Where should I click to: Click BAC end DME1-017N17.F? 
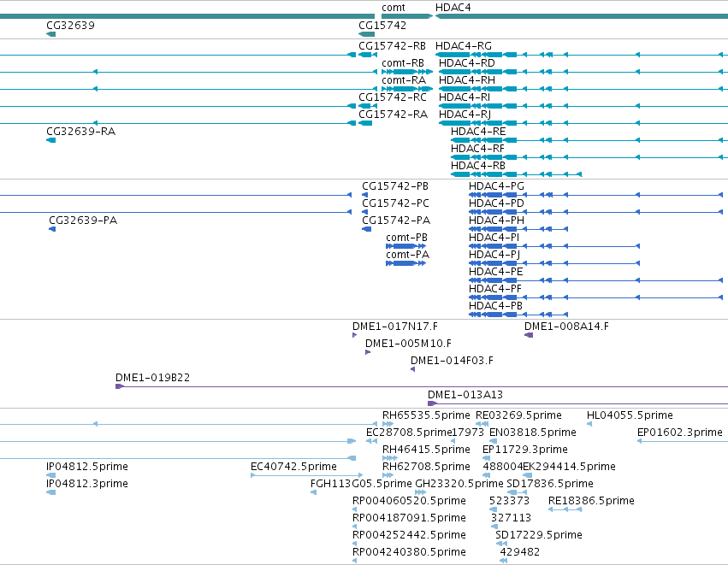pos(395,327)
